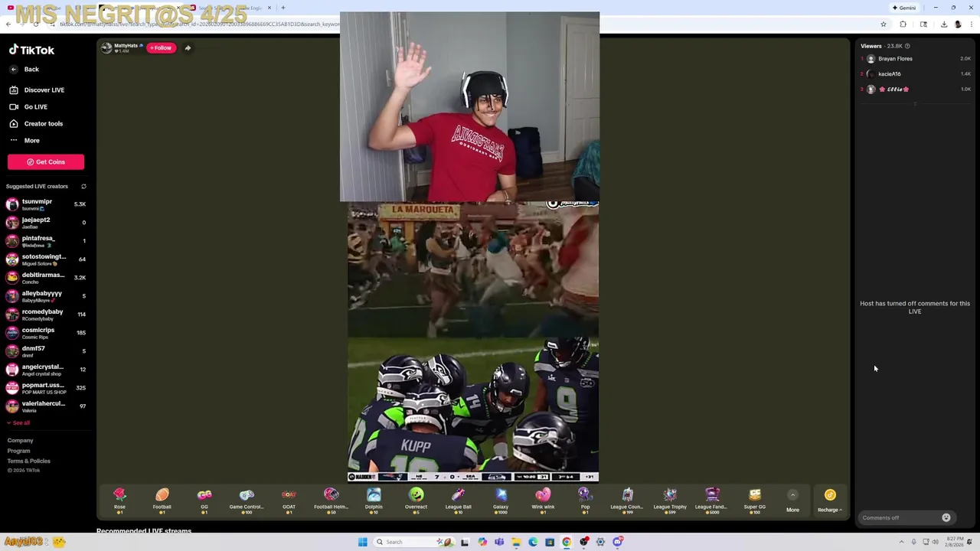Viewport: 980px width, 551px height.
Task: Open Chrome extensions puzzle icon
Action: [x=903, y=24]
